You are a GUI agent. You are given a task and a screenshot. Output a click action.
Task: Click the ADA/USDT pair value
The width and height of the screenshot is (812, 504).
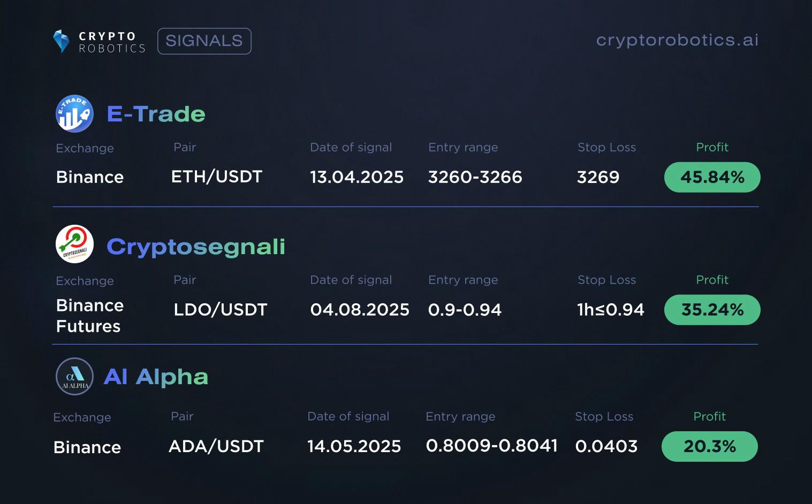coord(216,446)
